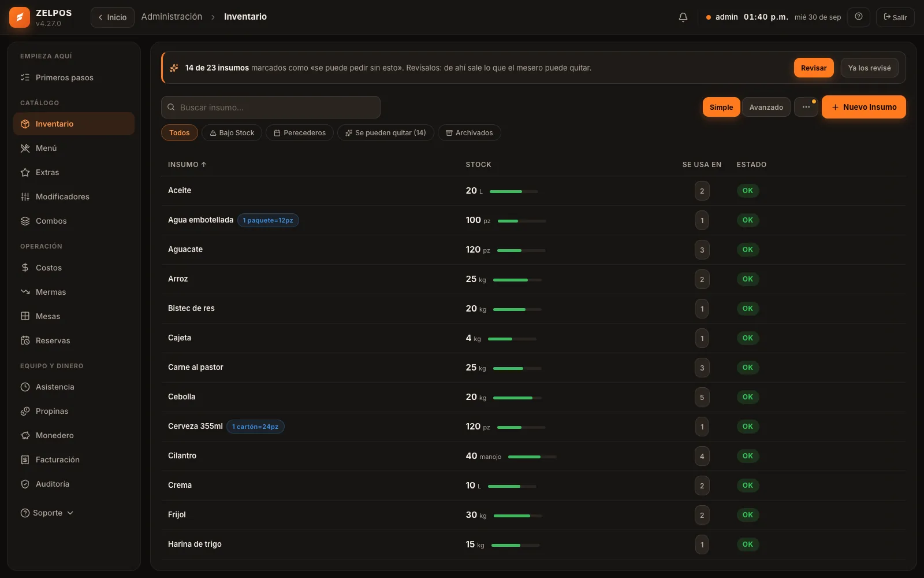
Task: Expand the Soporte menu
Action: point(47,513)
